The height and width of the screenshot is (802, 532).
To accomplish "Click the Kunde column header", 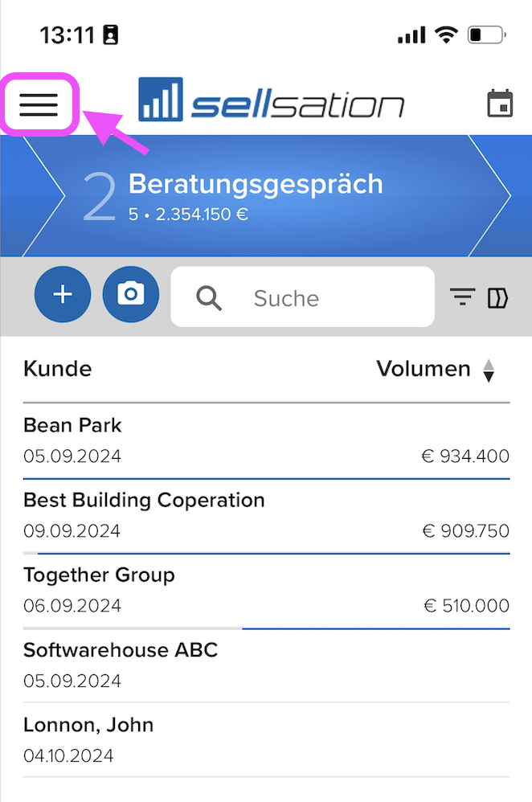I will [57, 369].
